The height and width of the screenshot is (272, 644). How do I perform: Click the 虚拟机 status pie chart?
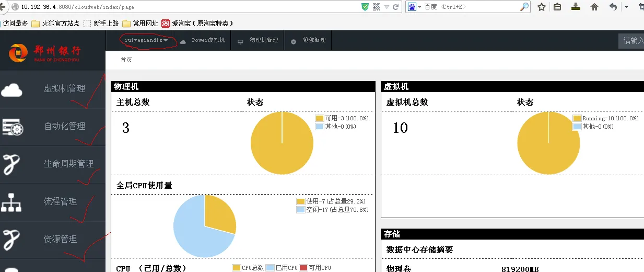[x=548, y=143]
